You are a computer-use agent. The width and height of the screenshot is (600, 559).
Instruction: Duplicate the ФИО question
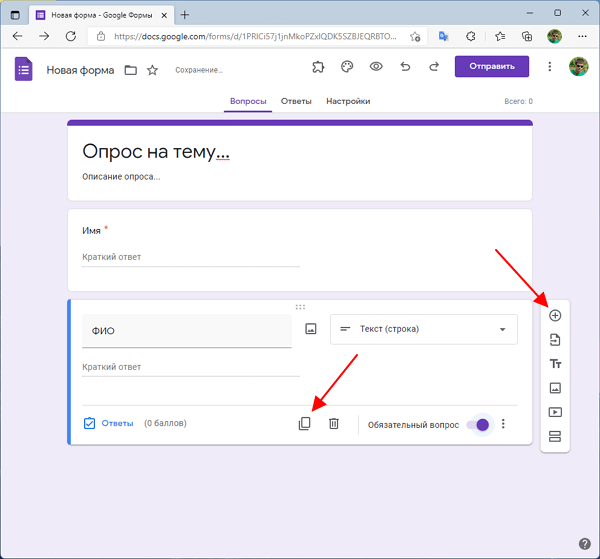pyautogui.click(x=305, y=424)
